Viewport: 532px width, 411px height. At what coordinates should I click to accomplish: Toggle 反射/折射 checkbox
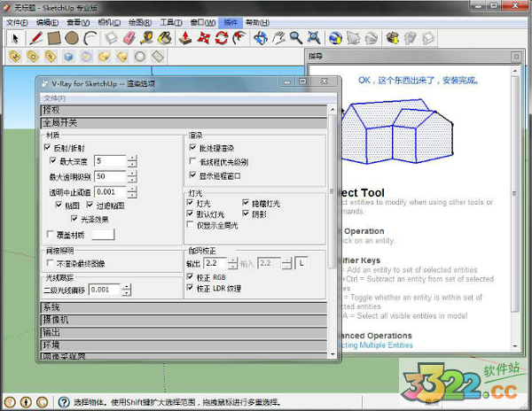(x=48, y=147)
